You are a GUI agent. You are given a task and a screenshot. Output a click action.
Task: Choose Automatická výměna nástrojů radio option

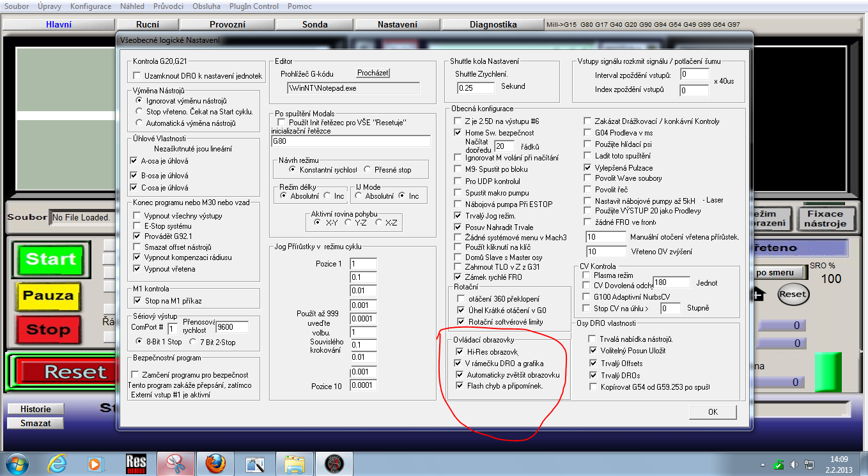tap(139, 123)
